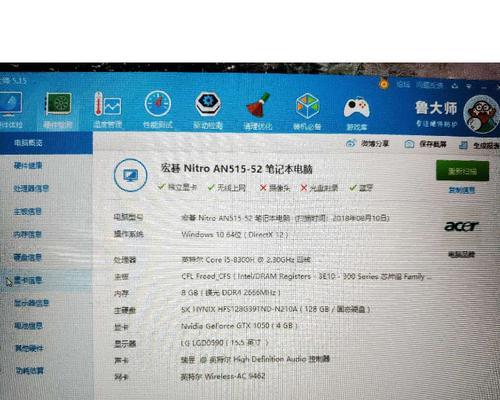The image size is (500, 400).
Task: Click the 宏碁 Nitro AN515-52 笔记本电脑 title
Action: pyautogui.click(x=236, y=169)
